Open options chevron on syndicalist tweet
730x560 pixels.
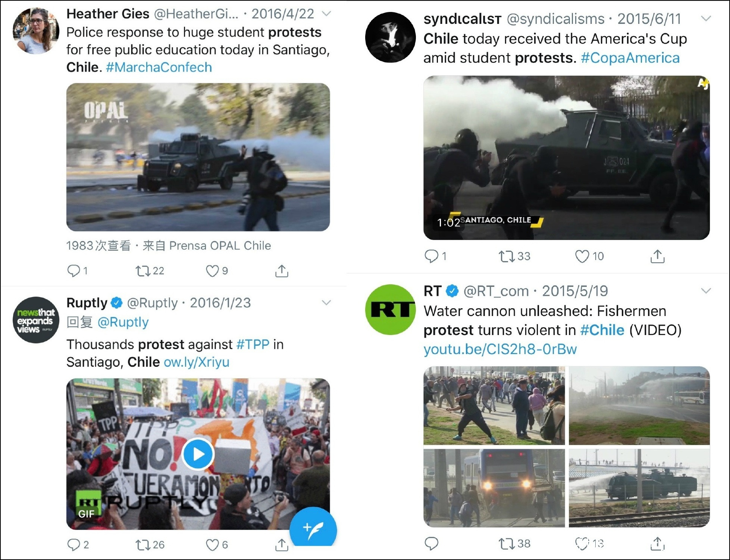coord(706,19)
